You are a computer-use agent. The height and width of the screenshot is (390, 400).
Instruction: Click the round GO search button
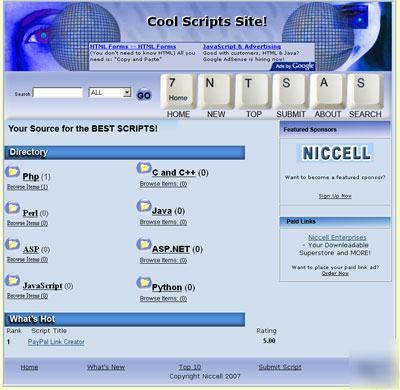144,96
